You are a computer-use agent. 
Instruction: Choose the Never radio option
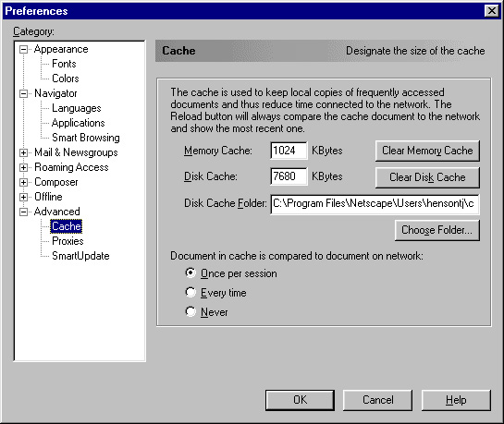[191, 311]
